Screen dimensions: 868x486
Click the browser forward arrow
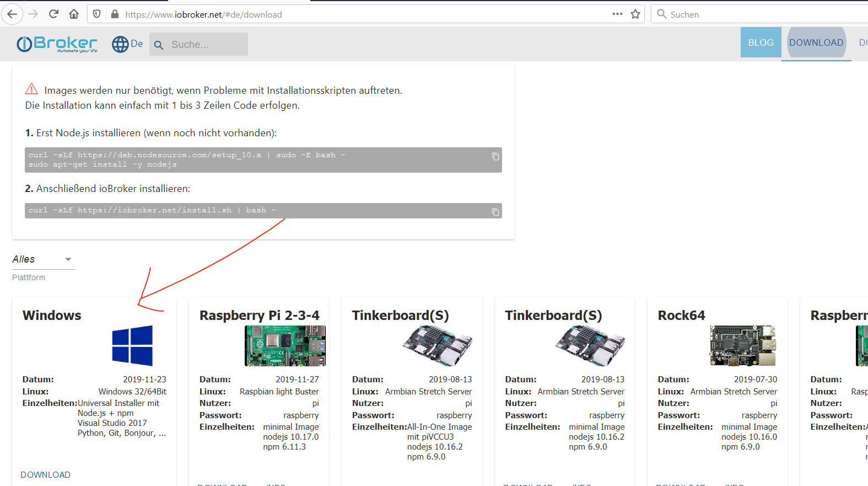point(33,14)
